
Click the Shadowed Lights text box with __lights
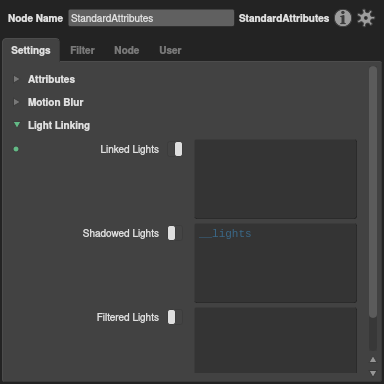click(276, 263)
